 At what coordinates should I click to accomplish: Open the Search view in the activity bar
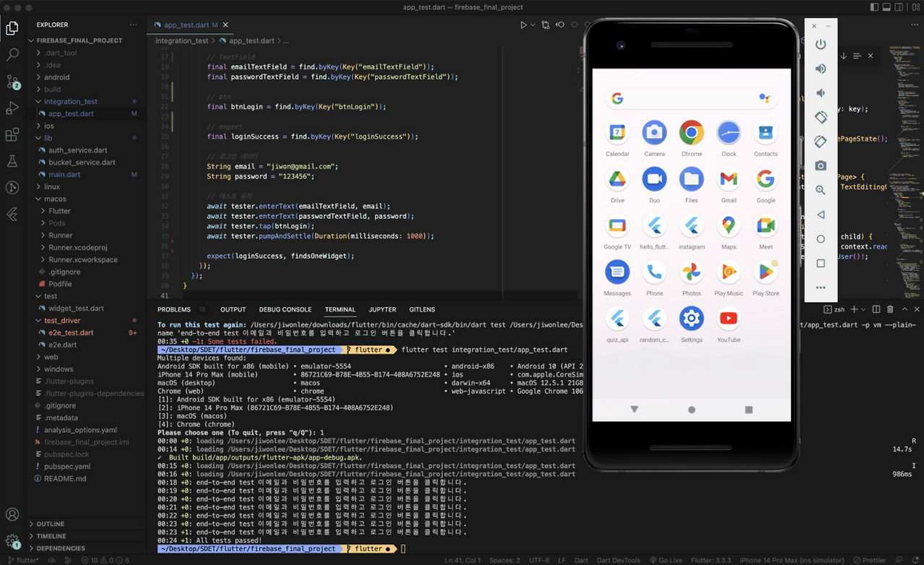(x=12, y=54)
